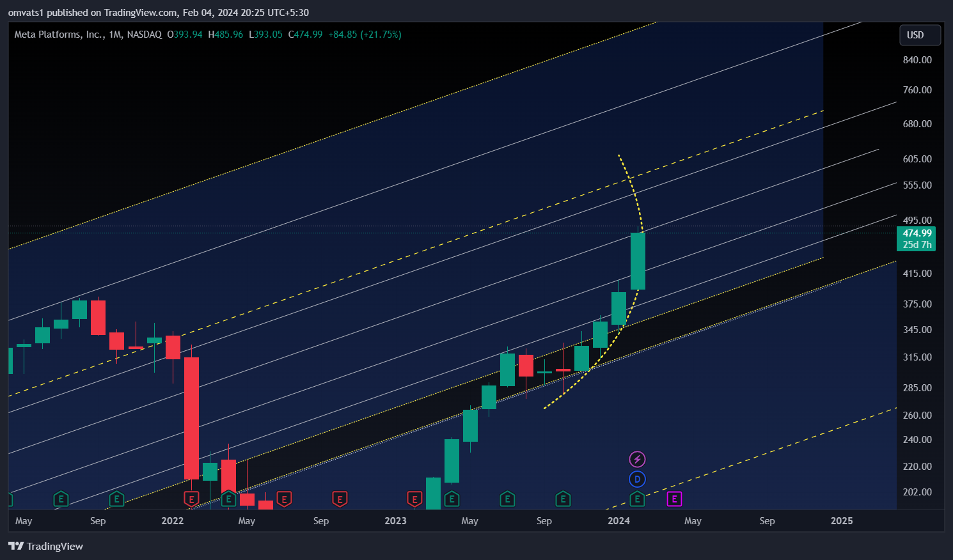Screen dimensions: 953x560
Task: Open the red earnings marker at October 2022
Action: [x=340, y=499]
